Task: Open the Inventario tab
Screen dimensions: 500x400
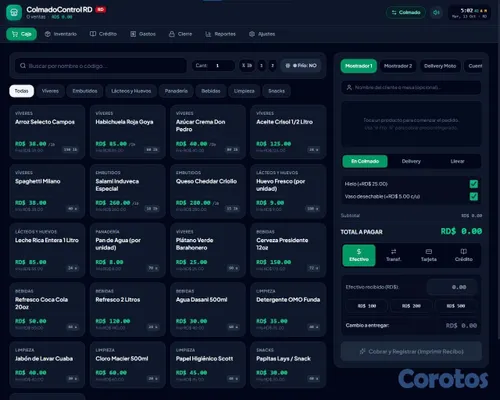Action: coord(61,34)
